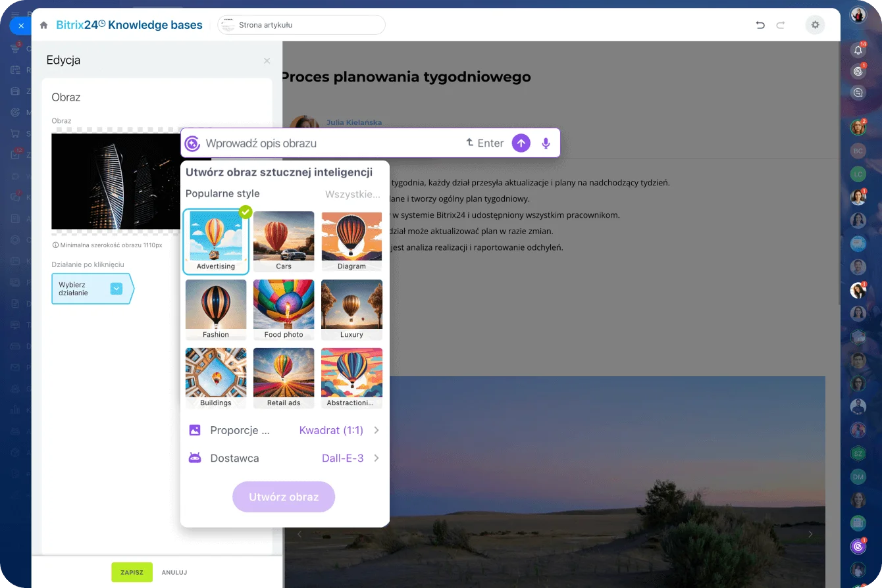Open settings gear in top bar
Image resolution: width=882 pixels, height=588 pixels.
[815, 25]
